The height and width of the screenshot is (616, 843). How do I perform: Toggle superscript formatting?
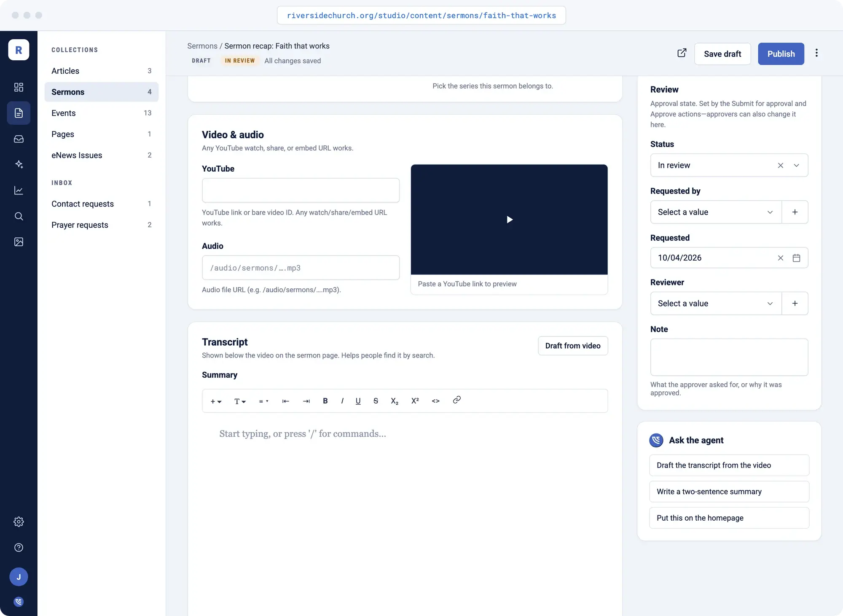[x=415, y=401]
